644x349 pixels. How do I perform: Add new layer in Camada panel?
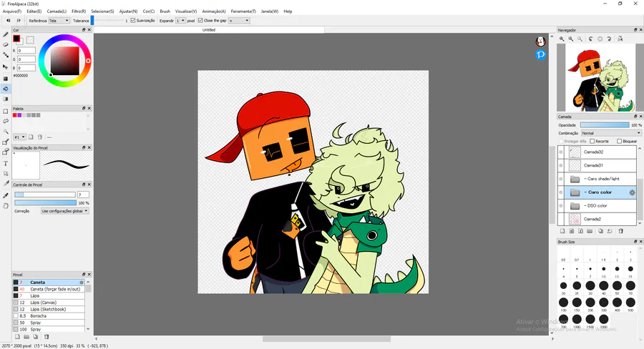tap(562, 231)
